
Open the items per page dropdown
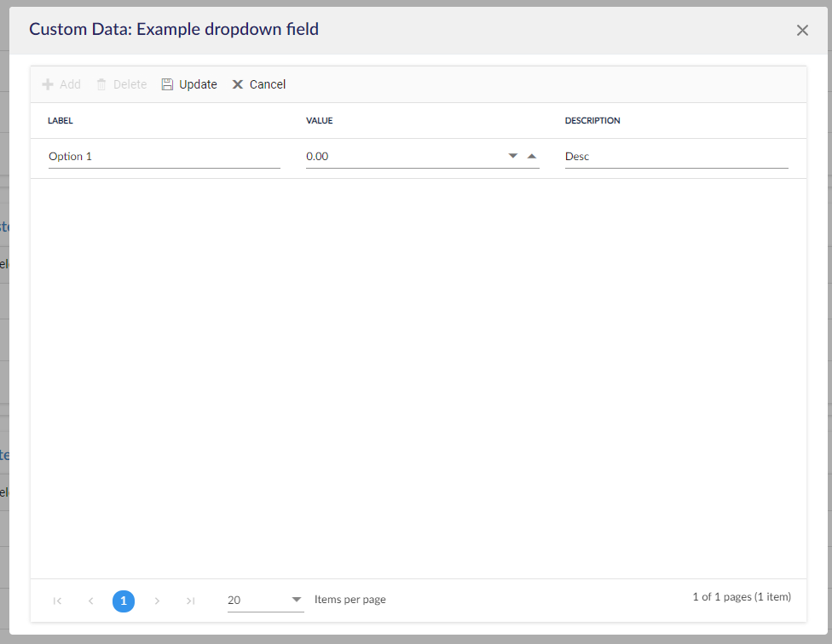pos(297,600)
